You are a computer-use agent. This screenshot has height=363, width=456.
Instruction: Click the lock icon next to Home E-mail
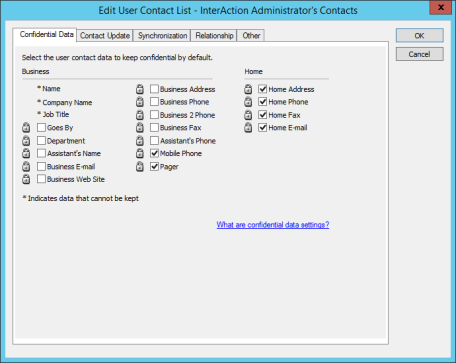(248, 127)
